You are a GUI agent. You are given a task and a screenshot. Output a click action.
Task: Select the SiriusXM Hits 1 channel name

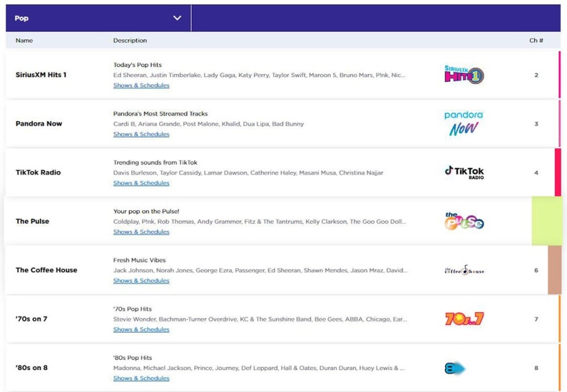click(41, 75)
